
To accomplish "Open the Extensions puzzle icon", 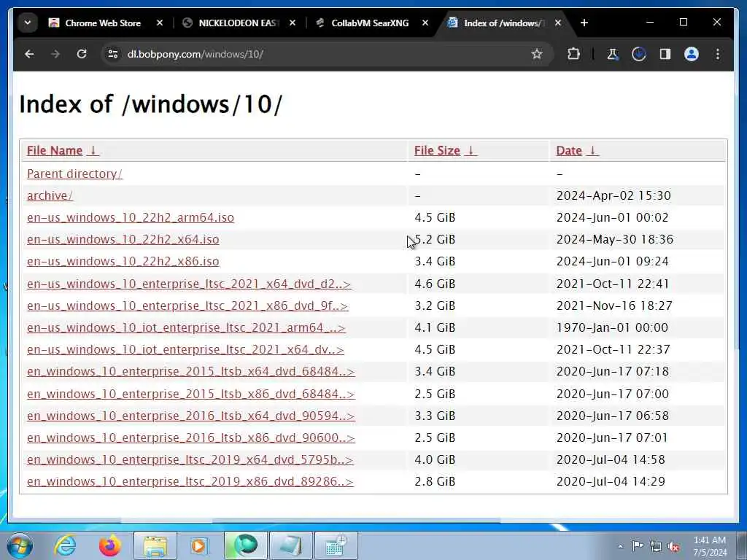I will point(573,54).
